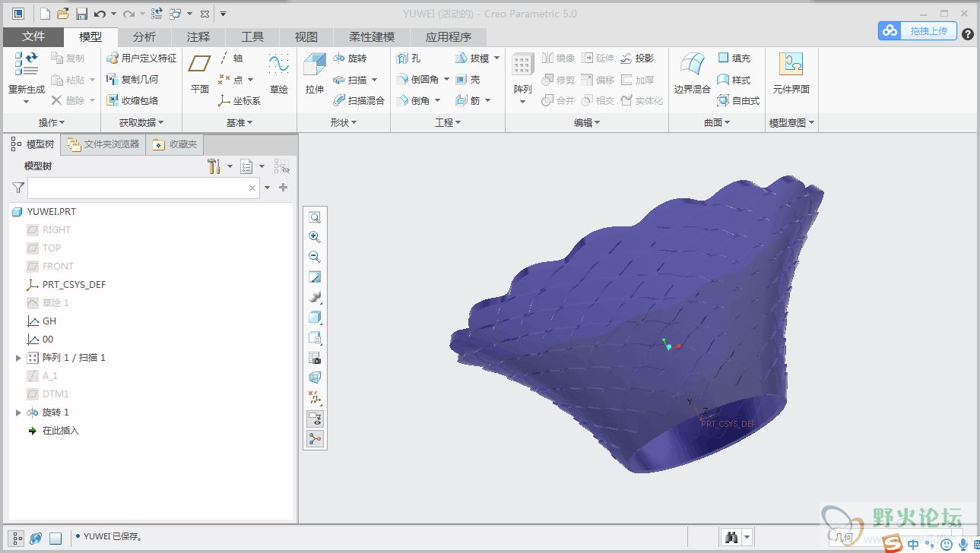This screenshot has width=980, height=553.
Task: Toggle datum display filters in graphics toolbar
Action: pos(315,397)
